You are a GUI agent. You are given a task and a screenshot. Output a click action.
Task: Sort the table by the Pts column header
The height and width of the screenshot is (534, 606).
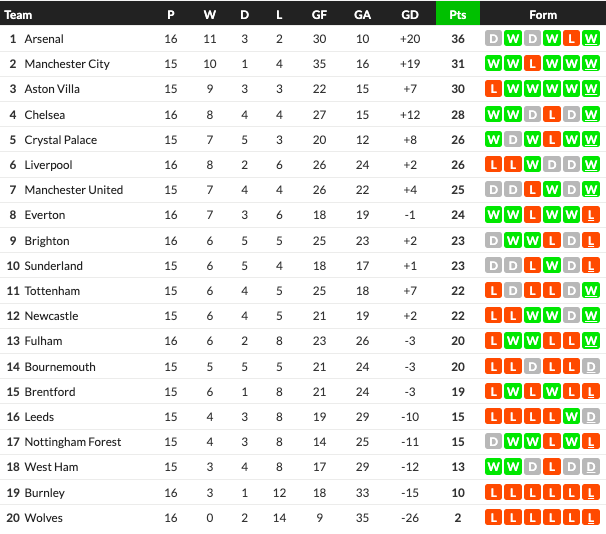457,14
